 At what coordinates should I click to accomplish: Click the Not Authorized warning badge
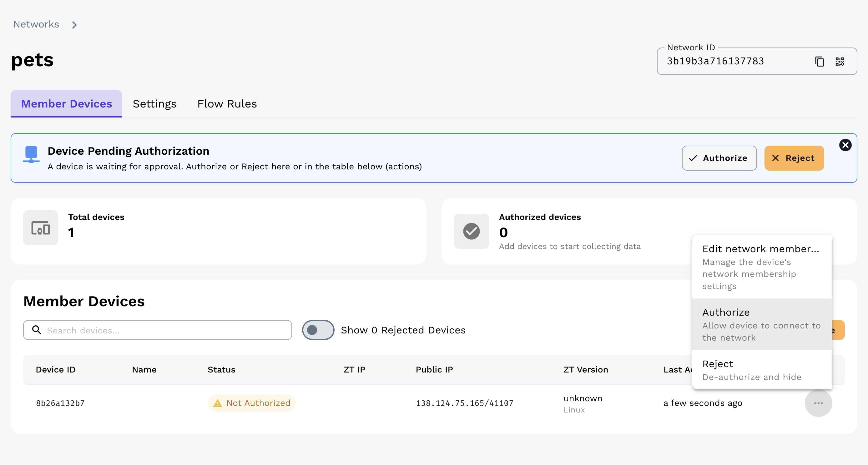click(252, 403)
